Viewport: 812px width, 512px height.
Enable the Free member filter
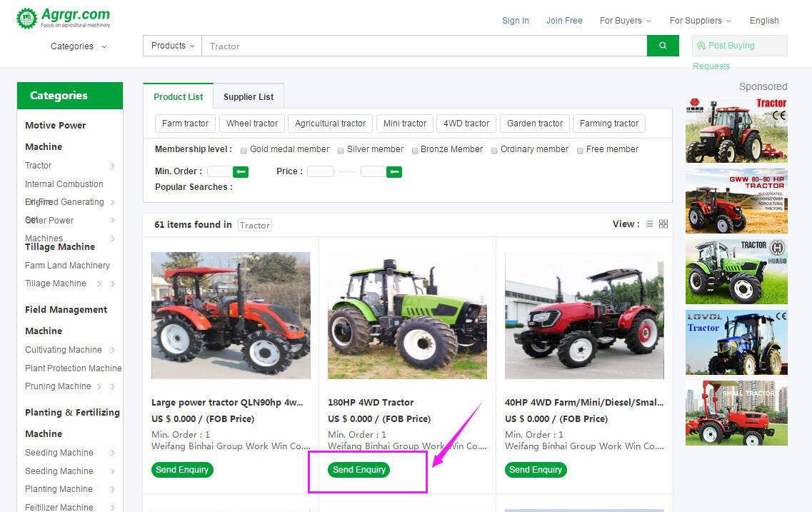(x=580, y=151)
